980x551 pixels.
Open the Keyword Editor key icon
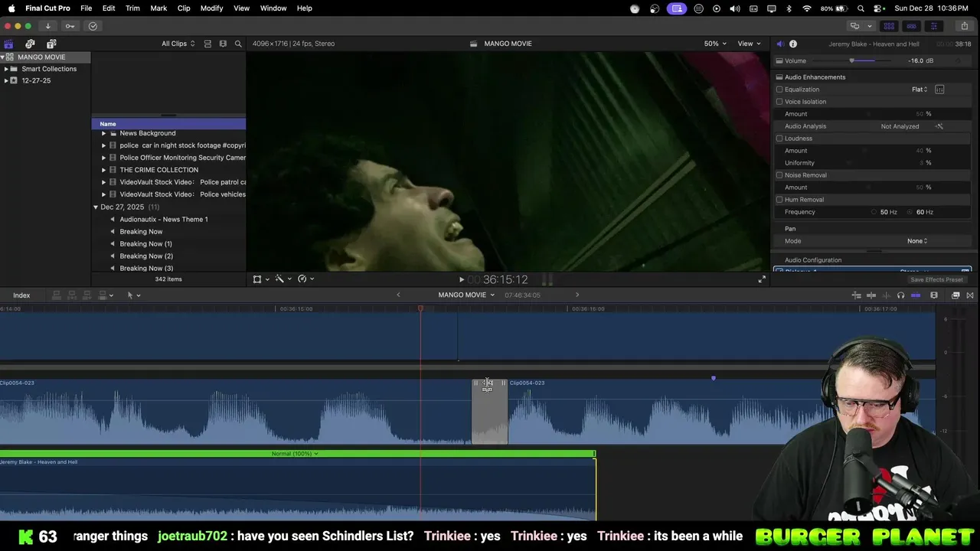(x=70, y=26)
